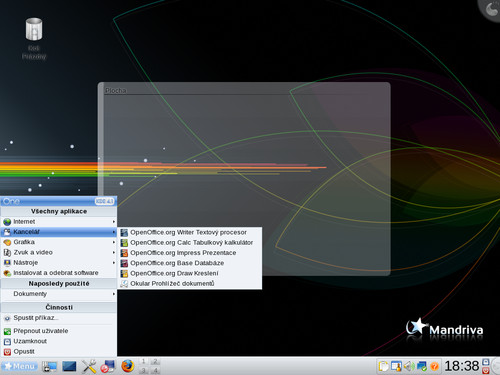
Task: Choose Uzamknout to lock the screen
Action: click(59, 341)
